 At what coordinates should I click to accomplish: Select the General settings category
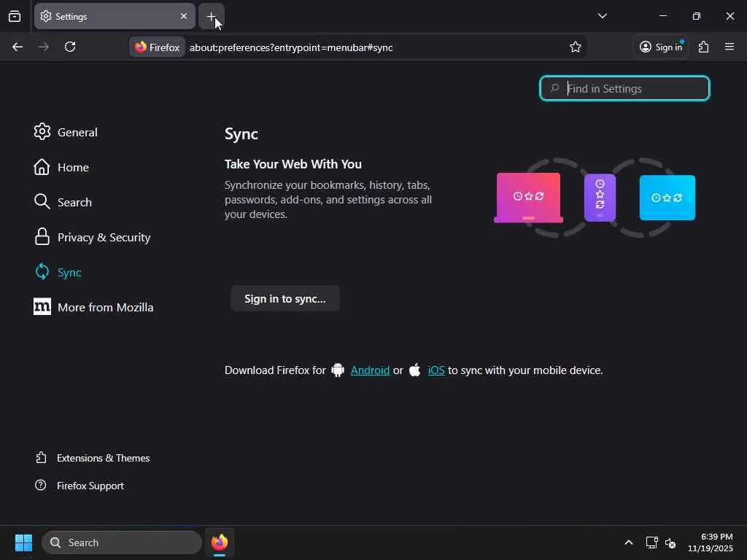tap(66, 132)
